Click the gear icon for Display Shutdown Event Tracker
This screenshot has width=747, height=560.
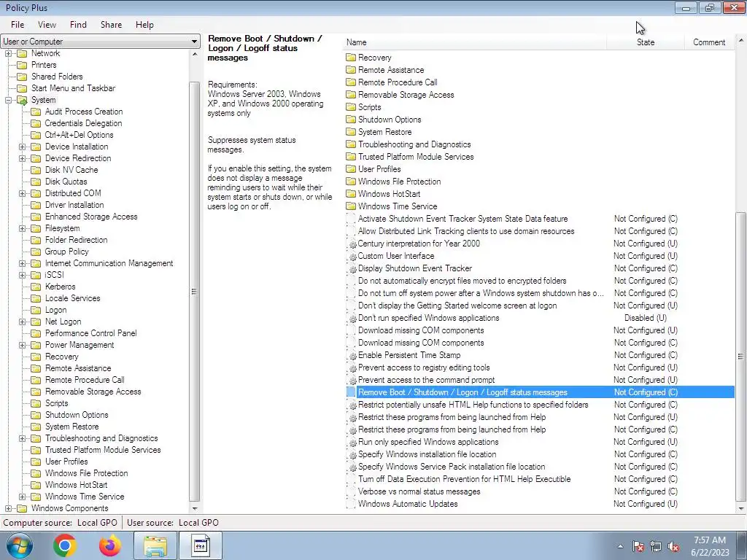(x=351, y=268)
